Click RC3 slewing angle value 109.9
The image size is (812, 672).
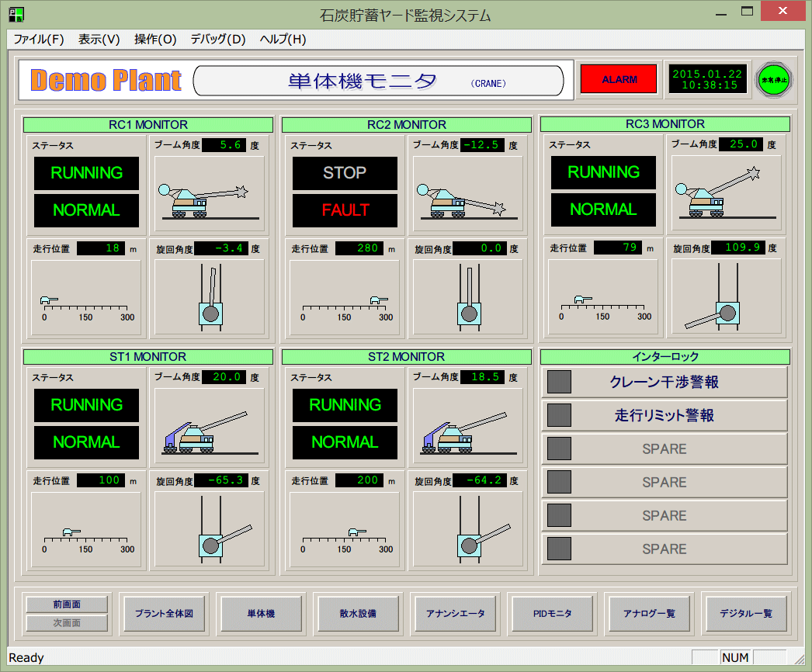pos(738,248)
